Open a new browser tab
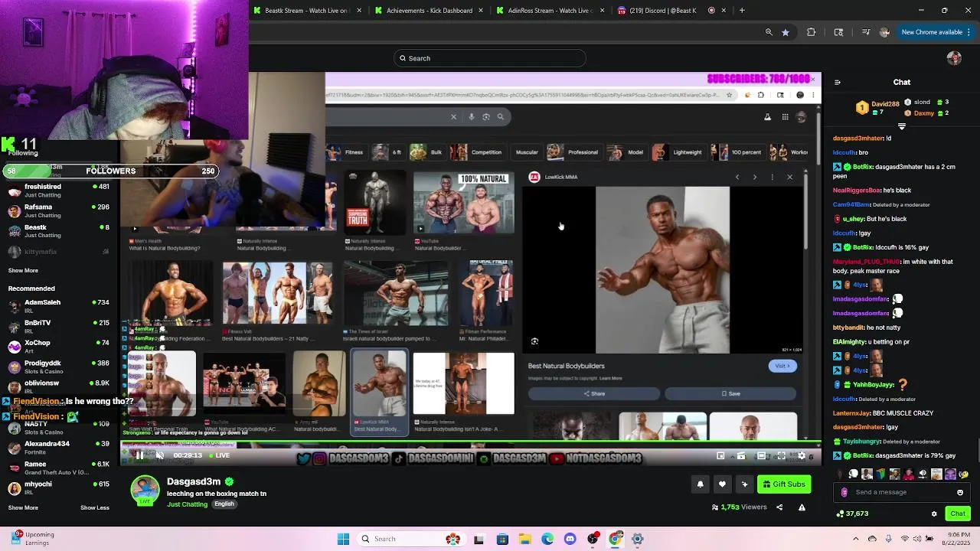The height and width of the screenshot is (551, 980). click(x=742, y=10)
